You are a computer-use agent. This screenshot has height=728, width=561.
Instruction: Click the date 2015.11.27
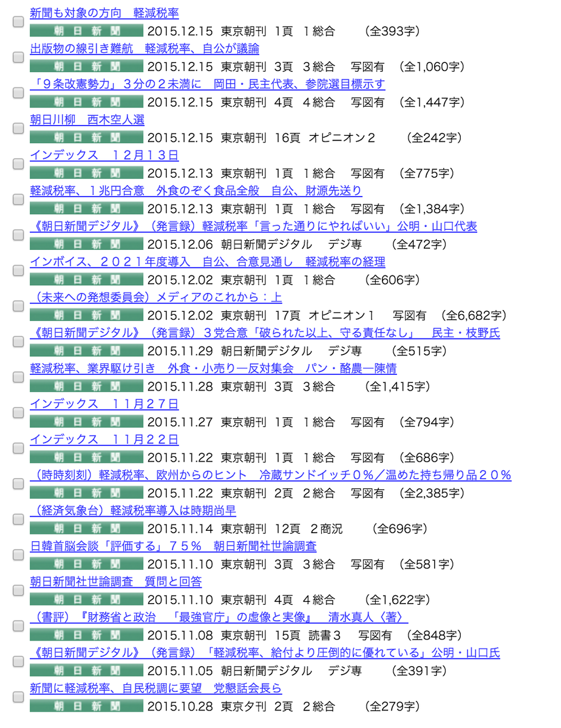click(180, 422)
